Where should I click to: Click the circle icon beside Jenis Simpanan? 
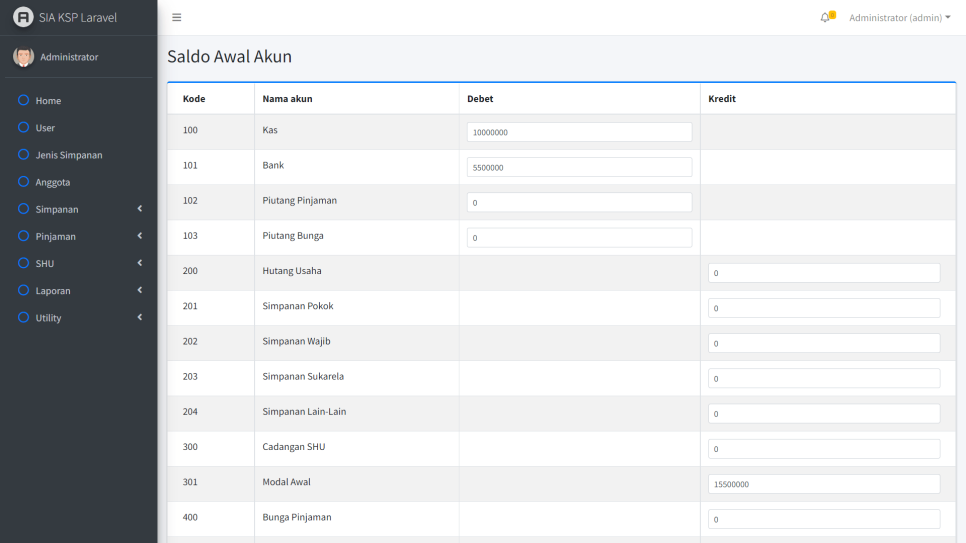coord(23,154)
